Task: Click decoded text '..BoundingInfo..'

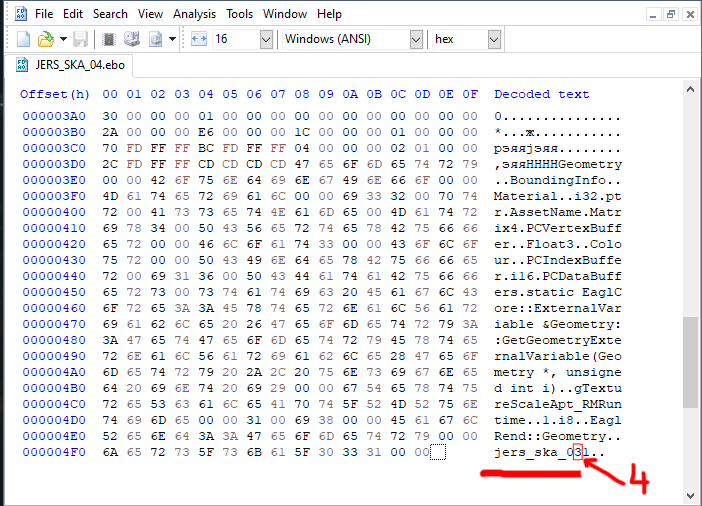Action: [557, 180]
